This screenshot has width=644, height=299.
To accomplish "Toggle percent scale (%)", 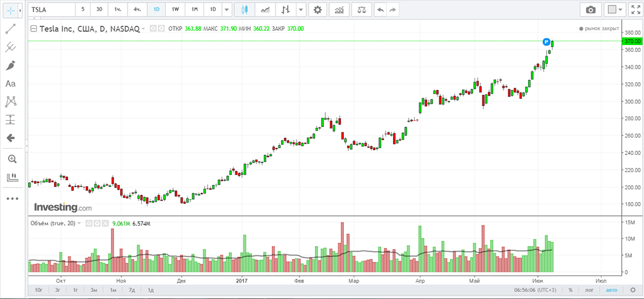I will [571, 290].
